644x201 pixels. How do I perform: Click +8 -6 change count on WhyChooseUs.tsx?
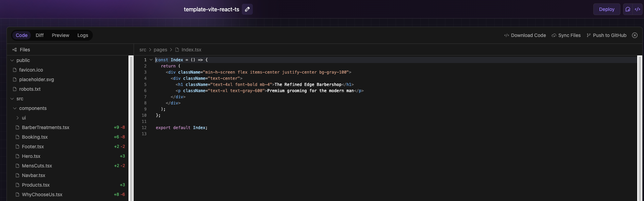119,194
